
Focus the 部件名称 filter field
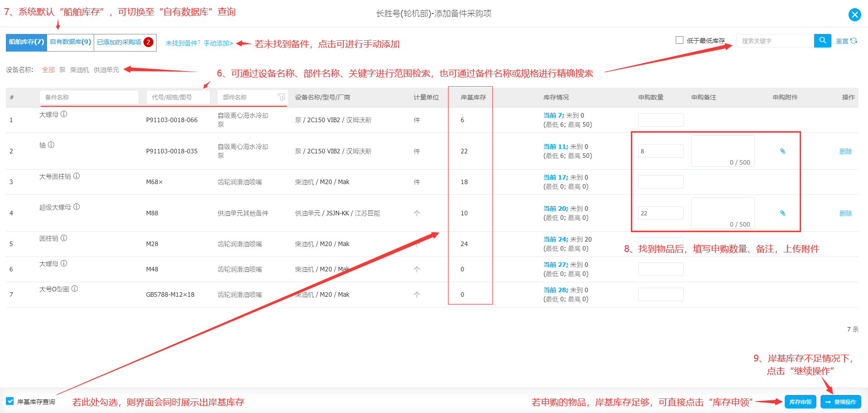coord(247,97)
